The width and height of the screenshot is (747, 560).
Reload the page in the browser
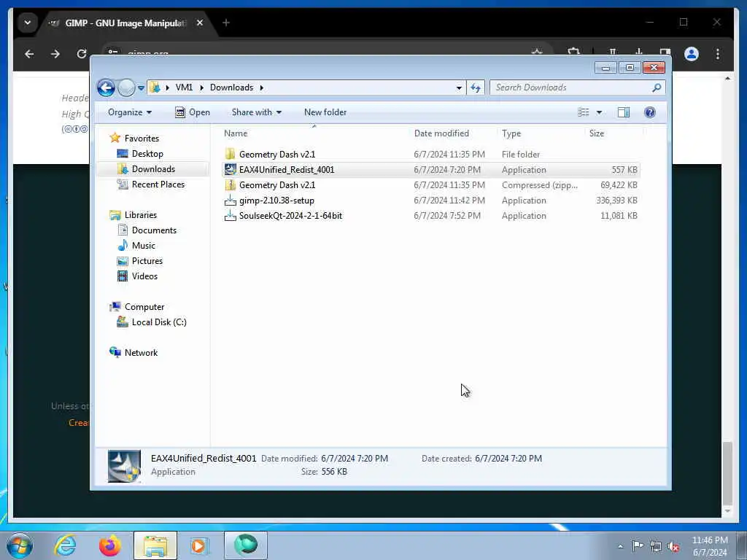[x=82, y=54]
